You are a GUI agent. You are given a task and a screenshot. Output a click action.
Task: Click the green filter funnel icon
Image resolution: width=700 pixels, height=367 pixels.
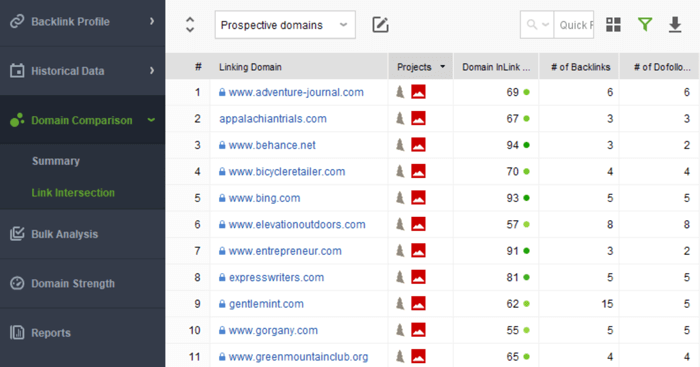pyautogui.click(x=645, y=25)
